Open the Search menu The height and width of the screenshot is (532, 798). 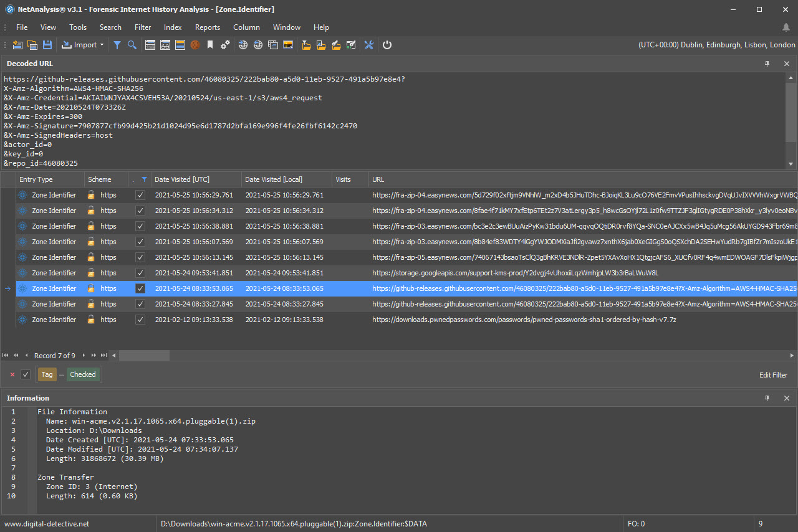110,27
